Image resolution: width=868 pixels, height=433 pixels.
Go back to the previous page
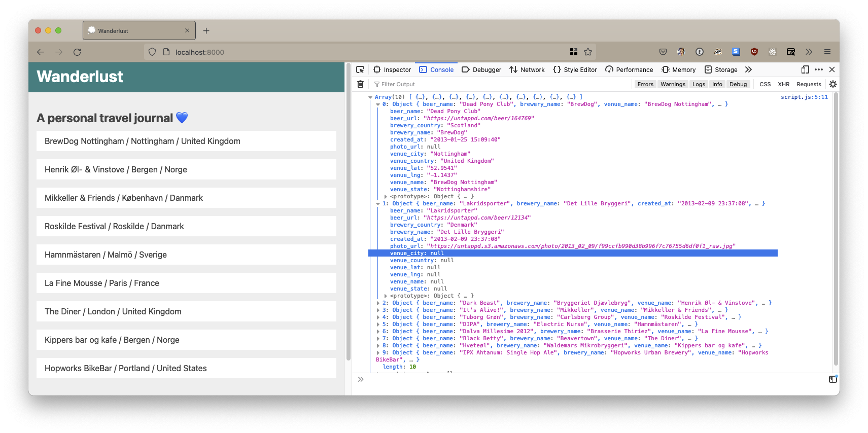[41, 52]
